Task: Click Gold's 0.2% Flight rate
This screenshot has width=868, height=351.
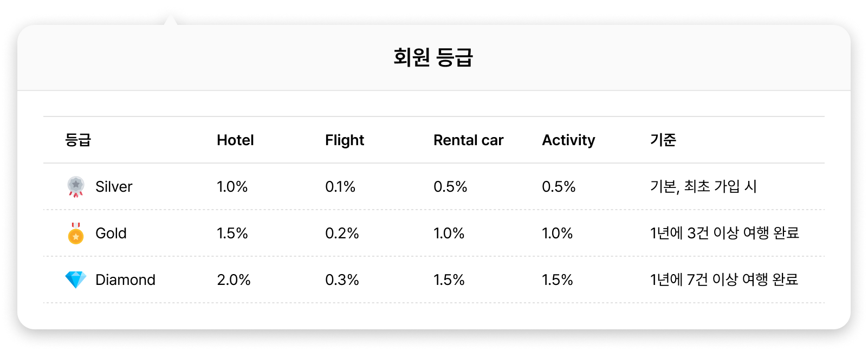Action: [342, 233]
